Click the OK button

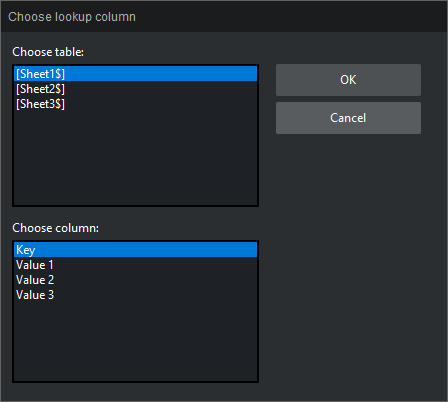[x=348, y=80]
